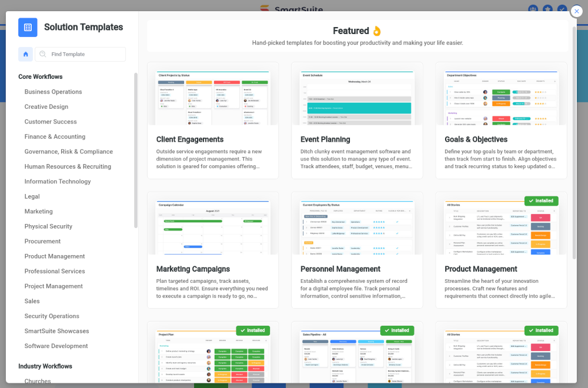Click the Find Template search field
Screen dimensions: 588x388
pyautogui.click(x=80, y=54)
